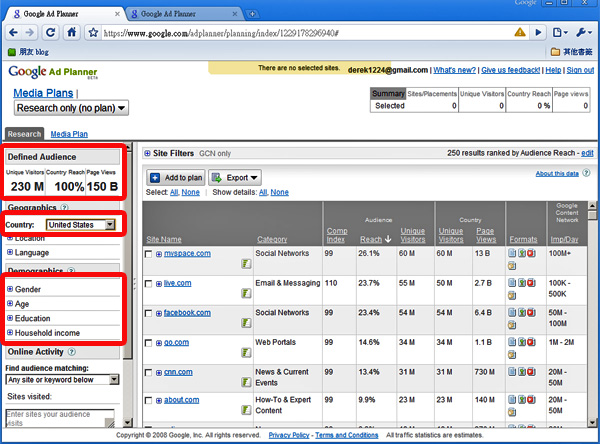The height and width of the screenshot is (444, 600).
Task: Check the cnn.com row checkbox
Action: click(x=148, y=373)
